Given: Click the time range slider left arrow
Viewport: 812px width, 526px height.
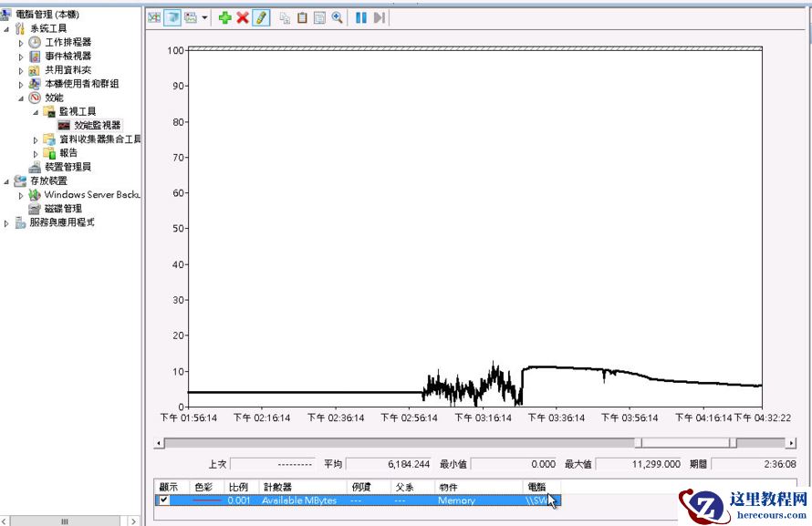Looking at the screenshot, I should click(x=160, y=443).
